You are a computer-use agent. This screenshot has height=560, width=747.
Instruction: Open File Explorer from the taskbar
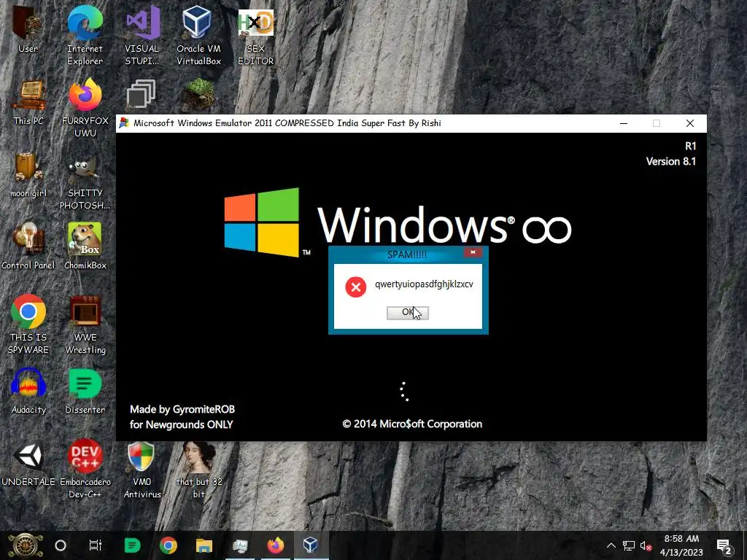[x=204, y=545]
